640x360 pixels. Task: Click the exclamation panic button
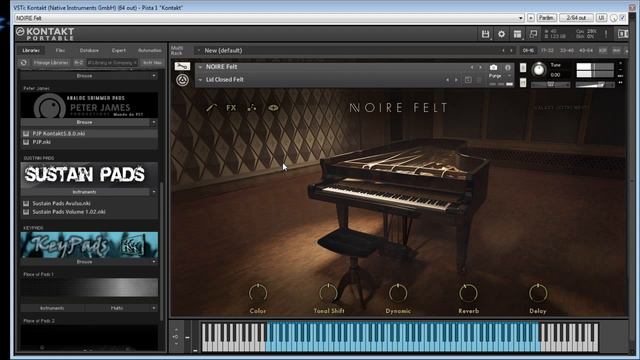tap(606, 34)
